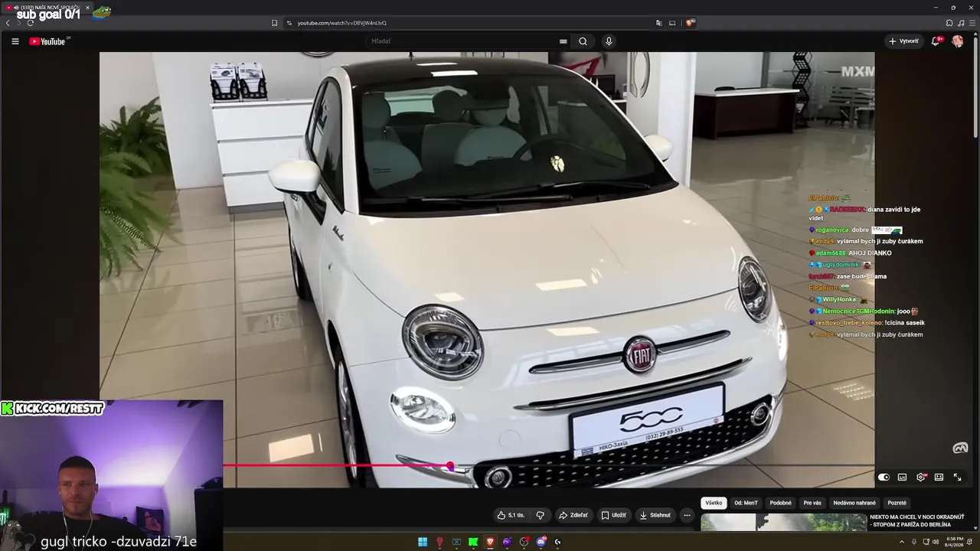980x551 pixels.
Task: Open Brave browser taskbar icon
Action: [490, 542]
